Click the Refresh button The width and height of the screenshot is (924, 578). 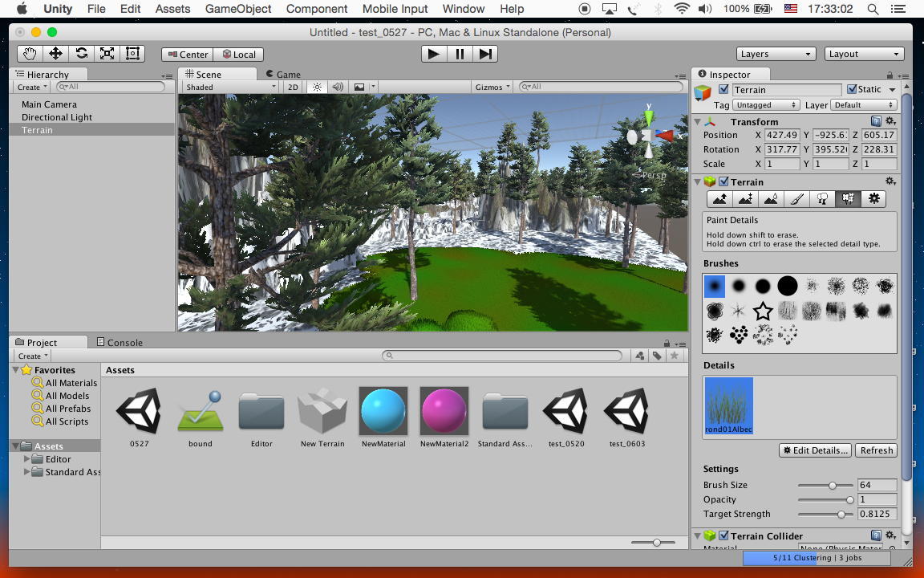point(876,450)
